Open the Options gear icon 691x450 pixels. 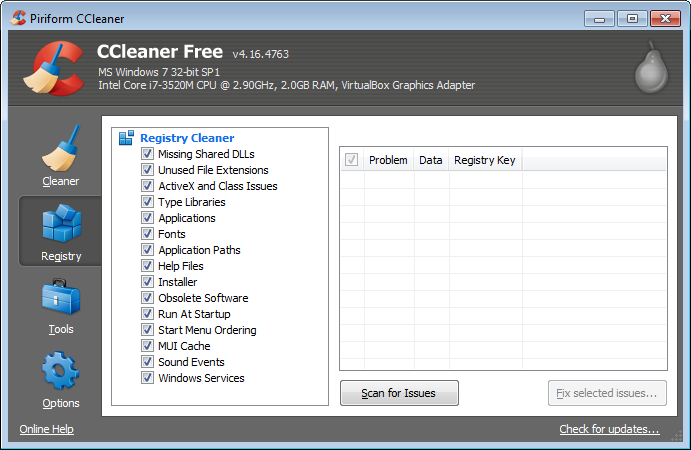pyautogui.click(x=60, y=372)
